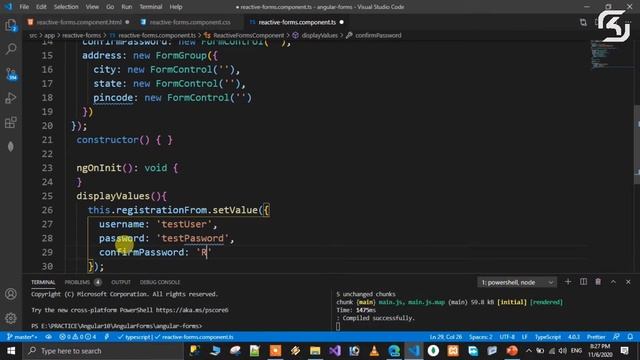
Task: Click 'Spaces: 2' indentation setting
Action: click(x=480, y=337)
